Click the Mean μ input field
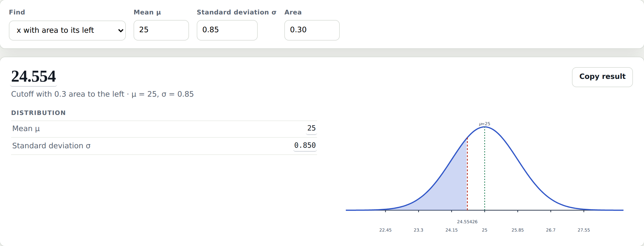644x246 pixels. point(161,30)
